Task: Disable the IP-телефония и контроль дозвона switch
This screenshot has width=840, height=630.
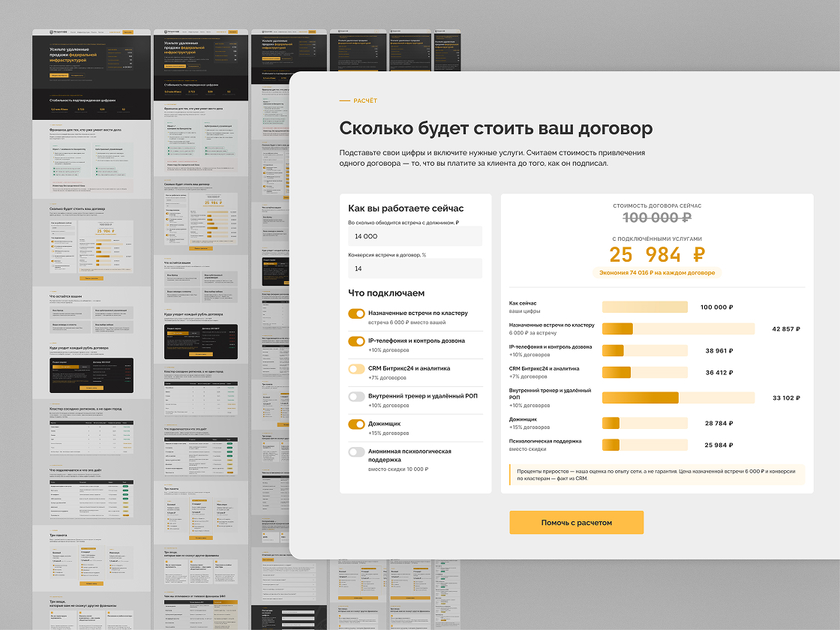Action: pyautogui.click(x=356, y=341)
